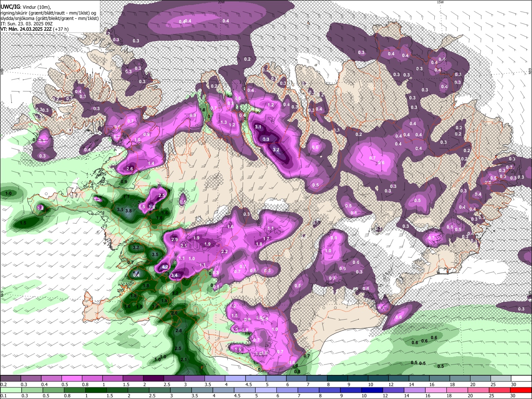
Task: Click the bright pink swatch between 0.5 and 0.8 in the upper legend
Action: [x=71, y=379]
